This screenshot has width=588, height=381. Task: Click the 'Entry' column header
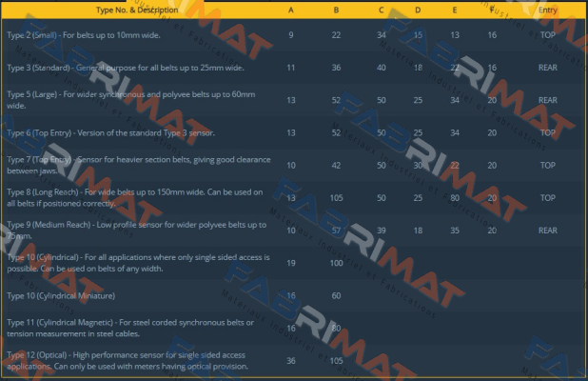tap(548, 10)
